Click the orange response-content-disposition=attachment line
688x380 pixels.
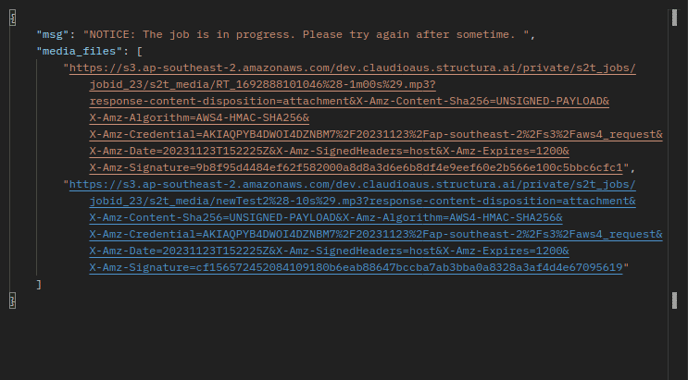[349, 101]
